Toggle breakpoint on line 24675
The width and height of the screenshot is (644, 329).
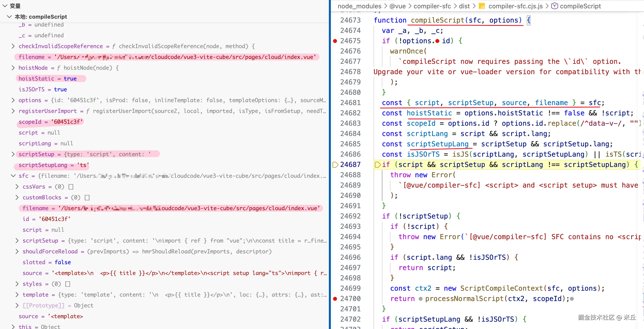click(335, 41)
